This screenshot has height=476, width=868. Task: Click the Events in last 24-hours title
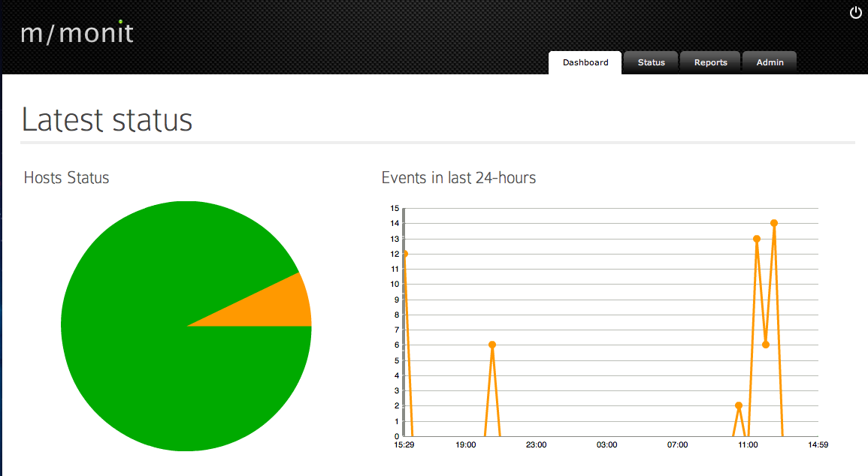(x=458, y=178)
